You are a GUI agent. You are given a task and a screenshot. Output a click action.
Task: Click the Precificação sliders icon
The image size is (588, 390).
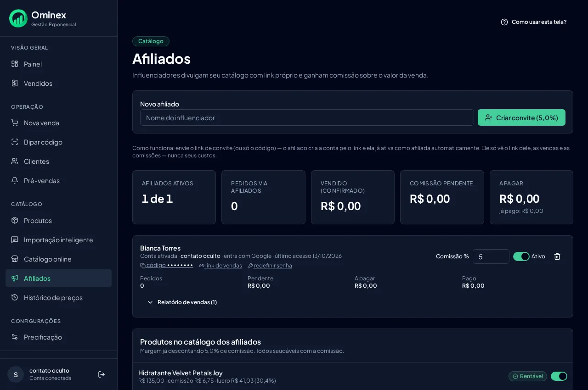click(x=15, y=337)
